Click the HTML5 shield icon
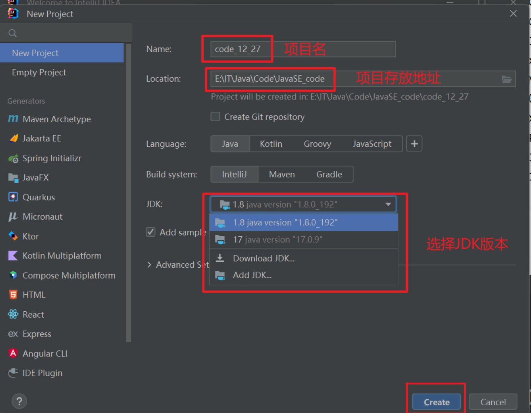Screen dimensions: 532x413 [13, 295]
